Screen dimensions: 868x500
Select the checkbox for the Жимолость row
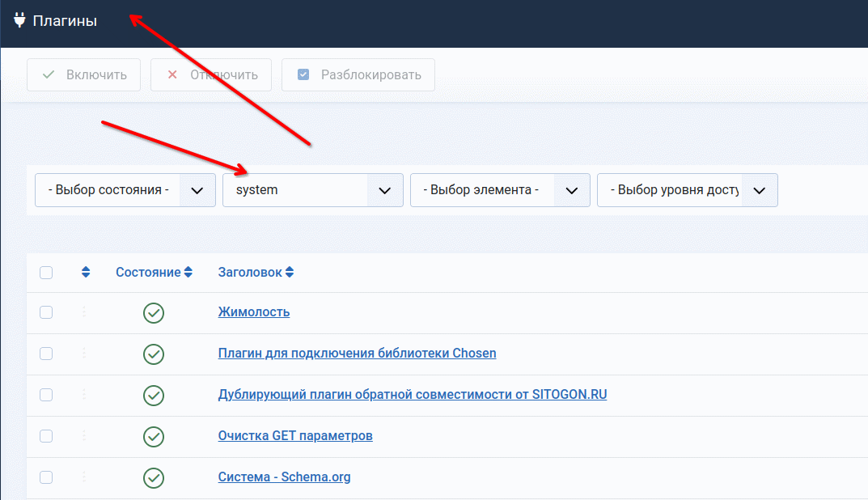point(46,312)
